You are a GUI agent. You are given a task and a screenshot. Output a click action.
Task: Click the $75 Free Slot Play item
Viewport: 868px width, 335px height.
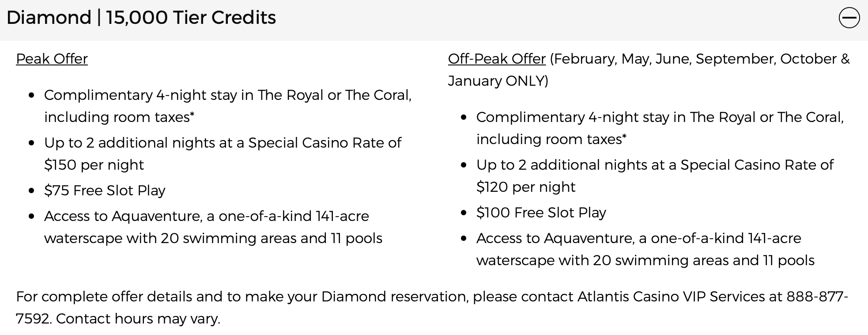[105, 190]
